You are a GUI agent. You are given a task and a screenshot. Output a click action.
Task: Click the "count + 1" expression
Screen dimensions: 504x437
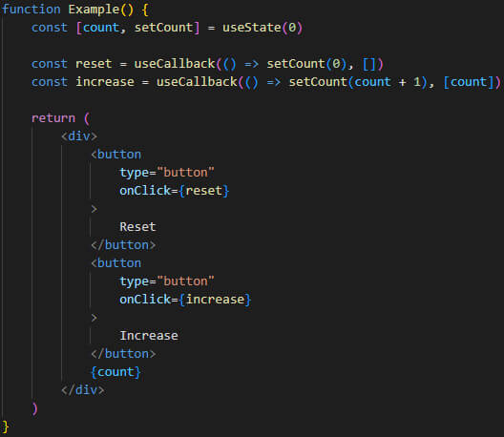(388, 82)
